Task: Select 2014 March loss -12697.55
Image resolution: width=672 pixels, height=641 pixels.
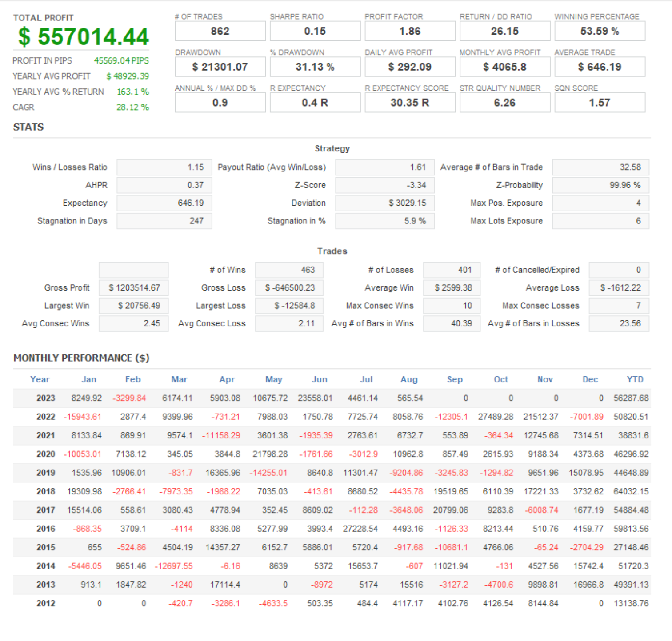Action: [174, 566]
